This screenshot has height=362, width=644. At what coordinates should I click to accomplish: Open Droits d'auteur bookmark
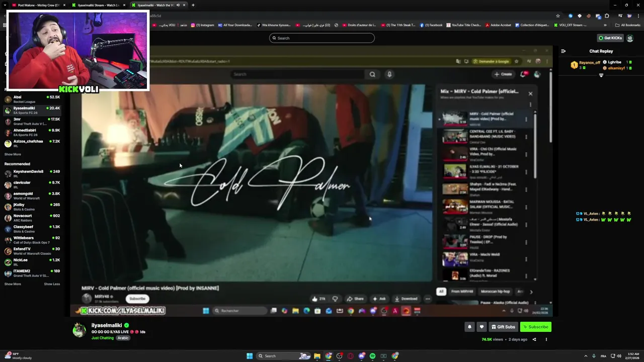tap(359, 25)
